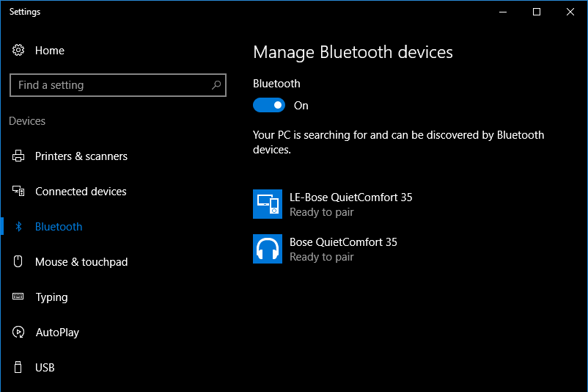Select LE-Bose QuietComfort 35 device name

coord(350,197)
